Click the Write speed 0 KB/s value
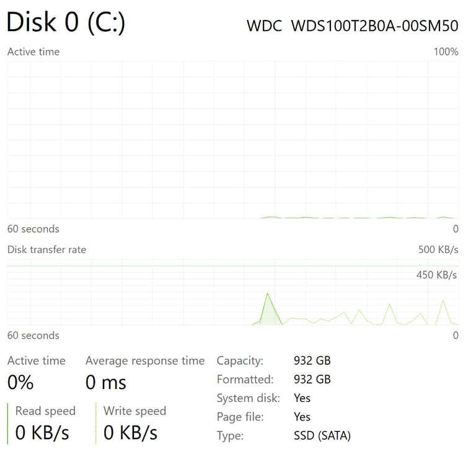The image size is (476, 456). pyautogui.click(x=131, y=432)
